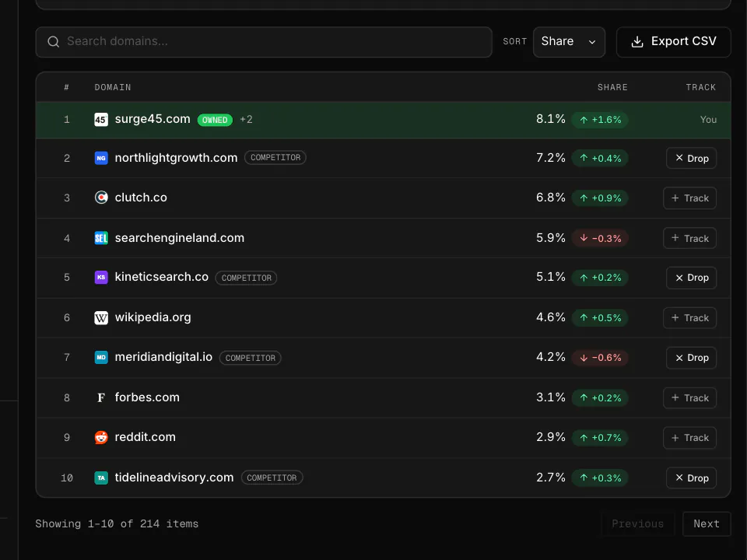The image size is (747, 560).
Task: Click the surge45.com domain name
Action: (153, 119)
